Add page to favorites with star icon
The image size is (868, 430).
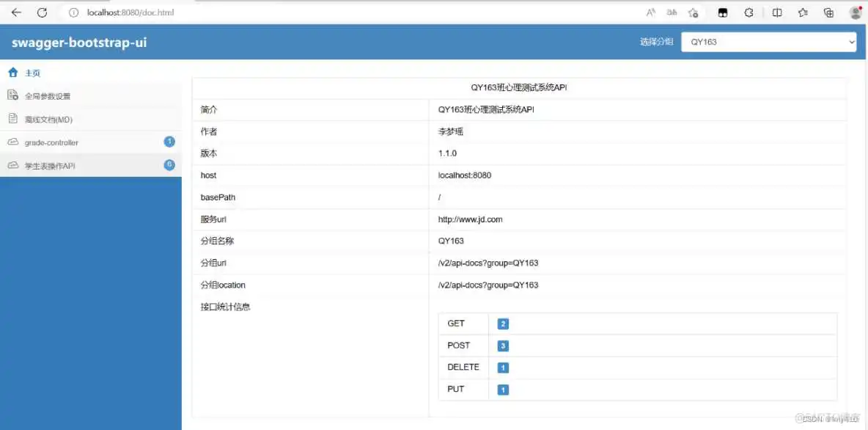click(694, 12)
